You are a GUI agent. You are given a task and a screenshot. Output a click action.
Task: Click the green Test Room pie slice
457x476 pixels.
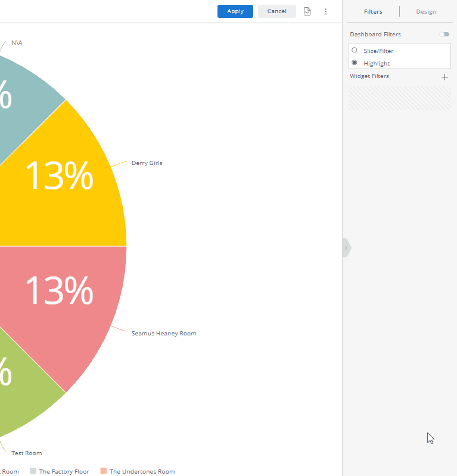(24, 405)
